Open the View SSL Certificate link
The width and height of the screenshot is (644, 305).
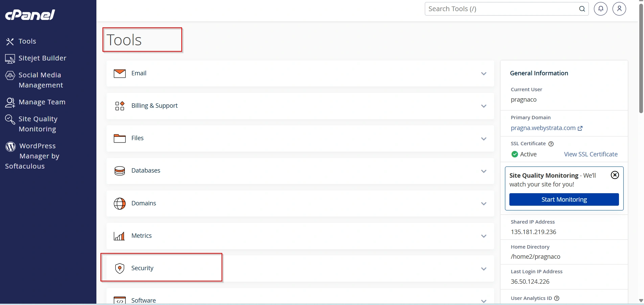[591, 154]
